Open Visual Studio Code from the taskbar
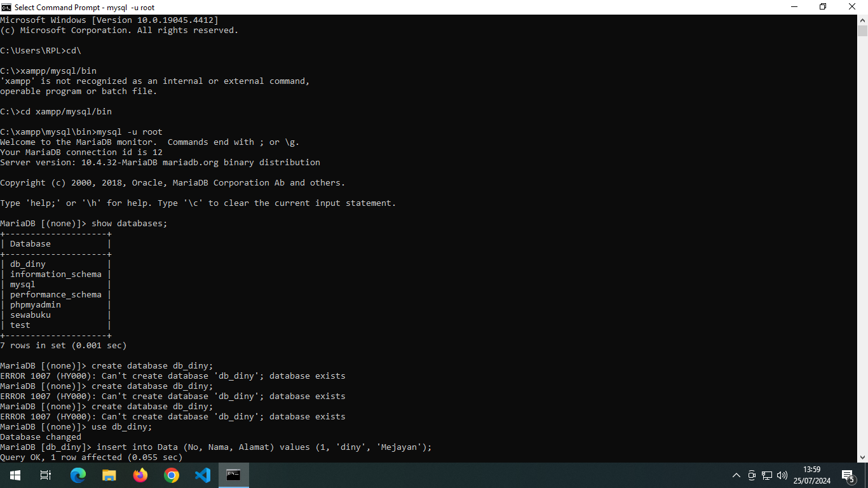 coord(203,475)
